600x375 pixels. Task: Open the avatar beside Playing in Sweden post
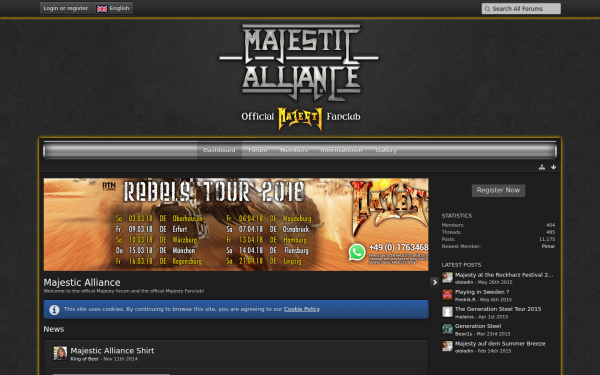(447, 295)
